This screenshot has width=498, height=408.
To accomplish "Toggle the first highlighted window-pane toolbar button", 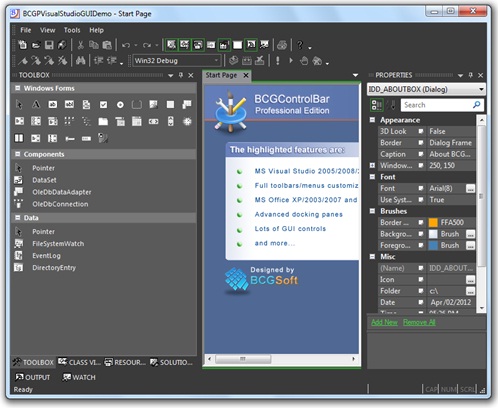I will point(171,44).
